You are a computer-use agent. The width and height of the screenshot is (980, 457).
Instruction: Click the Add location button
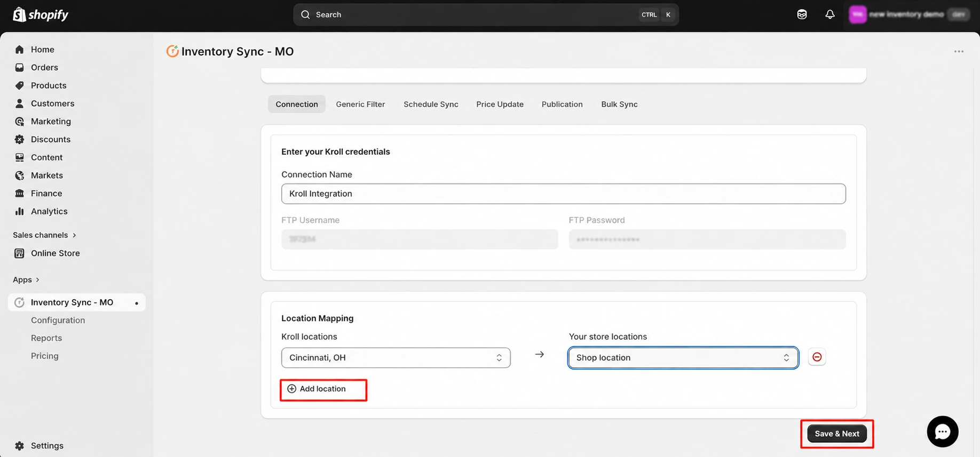click(x=317, y=389)
